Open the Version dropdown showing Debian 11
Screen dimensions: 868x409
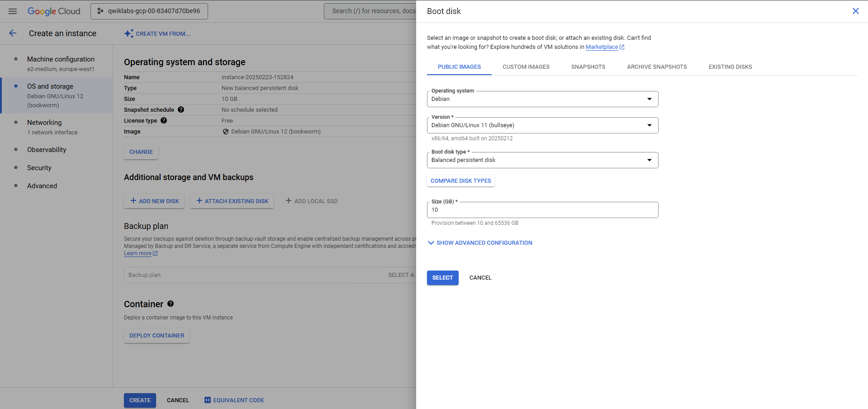point(542,125)
